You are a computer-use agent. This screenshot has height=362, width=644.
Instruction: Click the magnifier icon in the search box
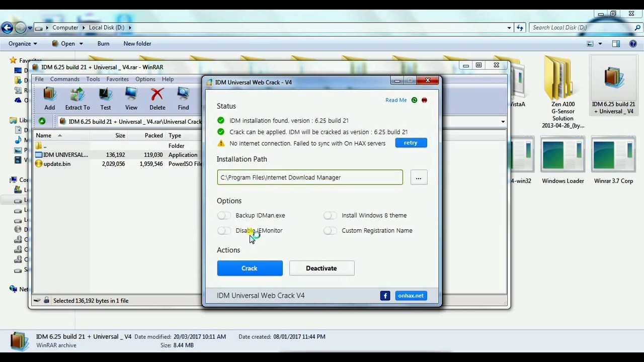tap(637, 28)
